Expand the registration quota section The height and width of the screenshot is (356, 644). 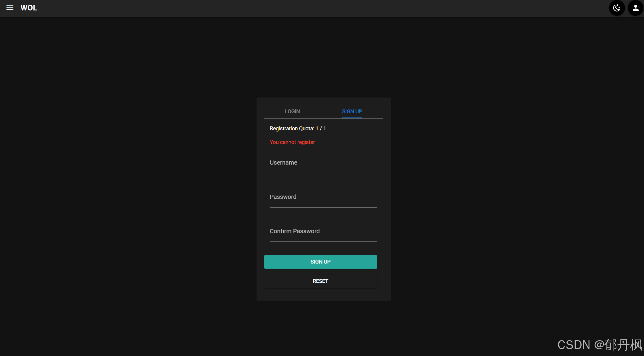point(298,128)
